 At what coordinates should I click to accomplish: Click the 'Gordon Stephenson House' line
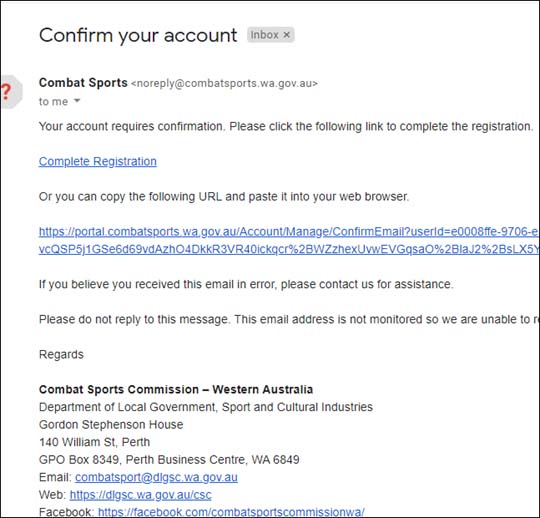click(x=111, y=425)
